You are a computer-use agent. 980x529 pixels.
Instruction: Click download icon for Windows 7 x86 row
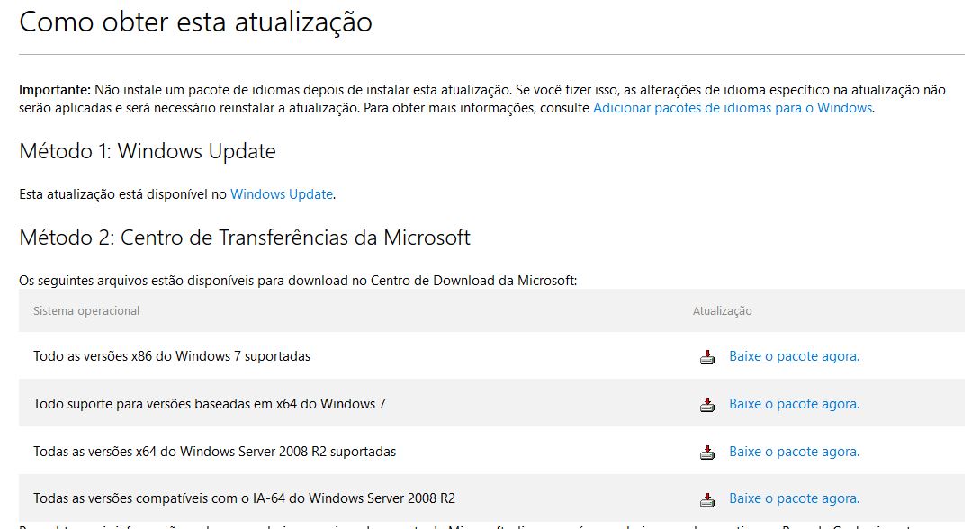click(706, 356)
